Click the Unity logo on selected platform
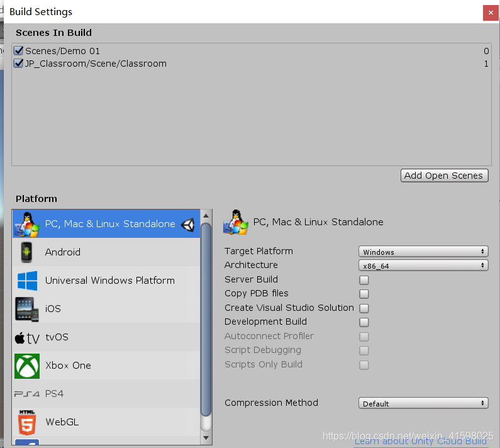Viewport: 500px width, 448px height. pyautogui.click(x=188, y=225)
